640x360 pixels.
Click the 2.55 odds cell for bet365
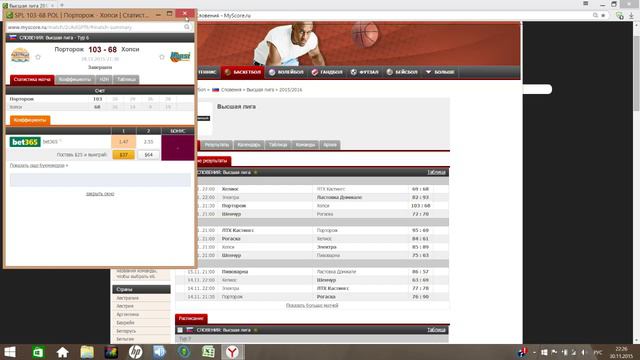tap(148, 142)
